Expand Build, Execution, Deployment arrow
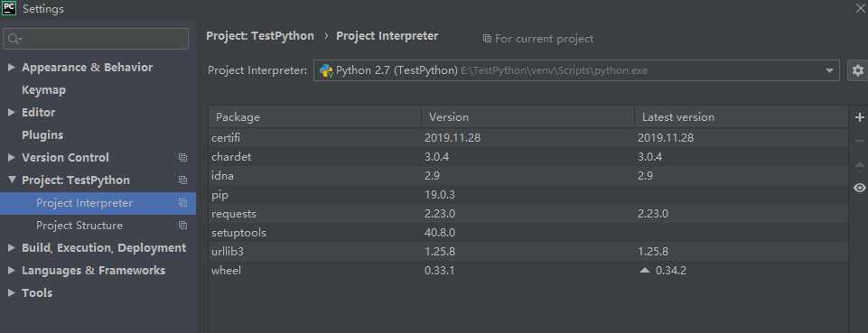The image size is (868, 333). (x=11, y=248)
